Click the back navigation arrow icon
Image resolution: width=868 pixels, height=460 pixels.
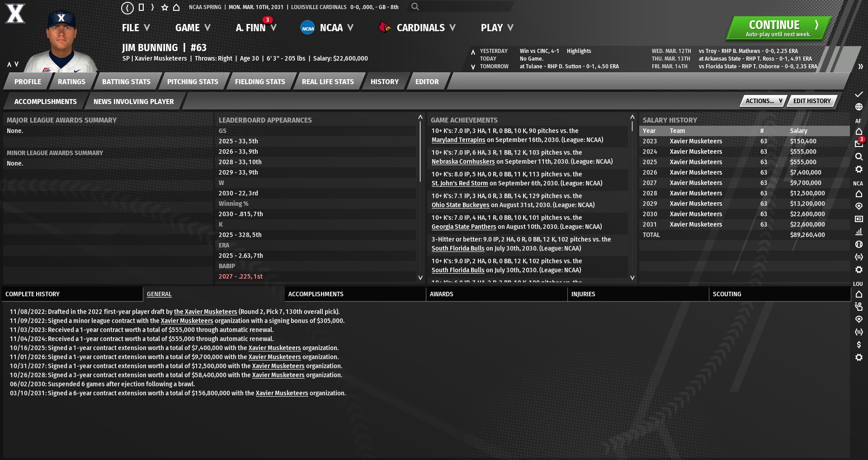(x=127, y=7)
